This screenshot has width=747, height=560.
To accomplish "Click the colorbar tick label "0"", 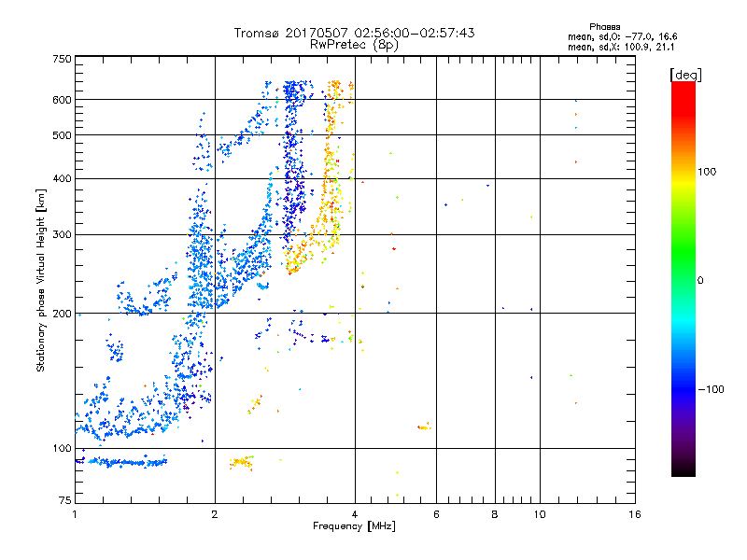I will (x=700, y=280).
